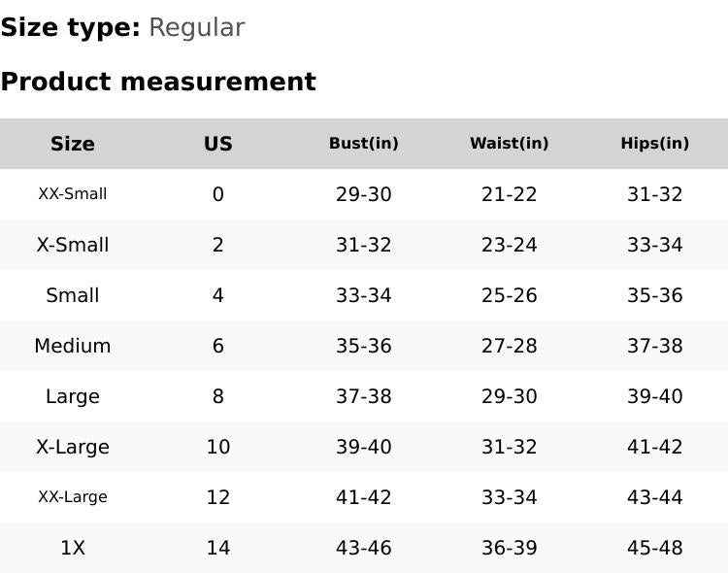
Task: Select the Hips(in) column header
Action: 654,144
